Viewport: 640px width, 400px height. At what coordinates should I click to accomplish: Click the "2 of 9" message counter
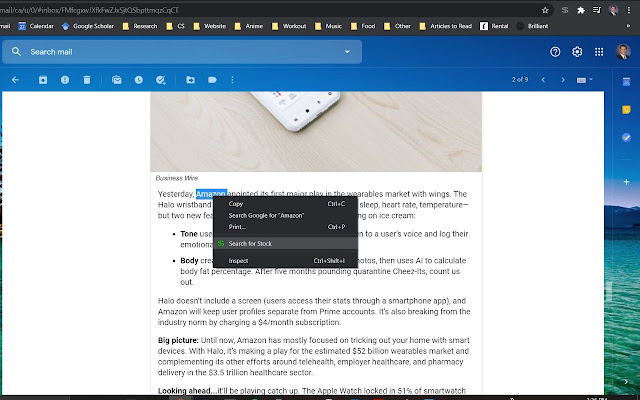point(520,80)
